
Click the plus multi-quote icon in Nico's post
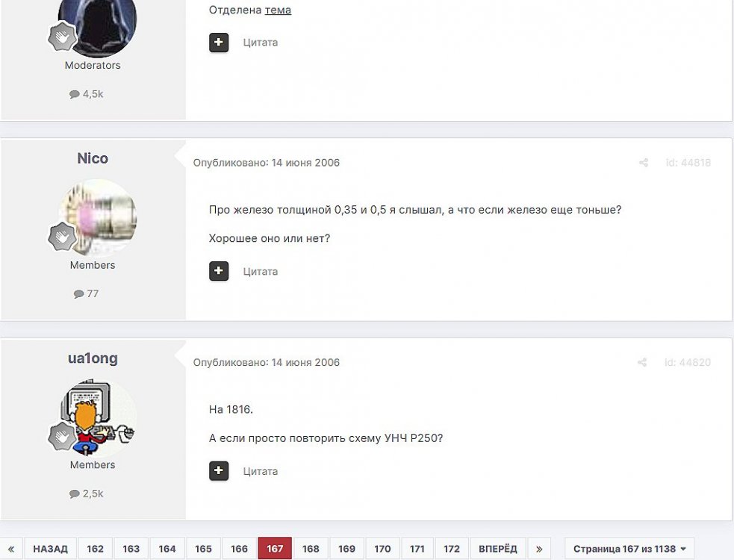coord(219,271)
